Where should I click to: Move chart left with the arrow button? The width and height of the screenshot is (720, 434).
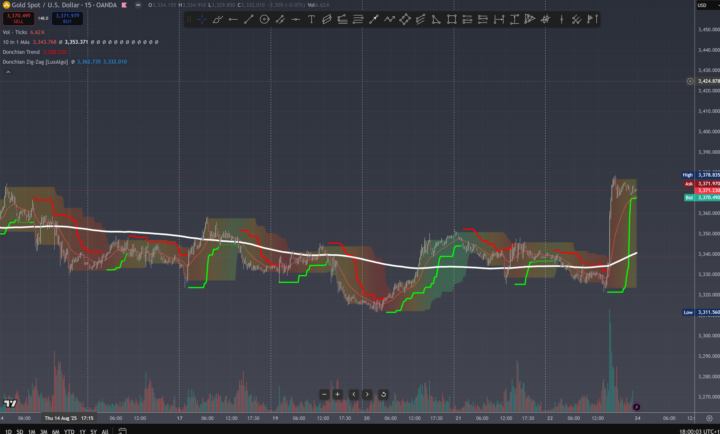pyautogui.click(x=354, y=394)
